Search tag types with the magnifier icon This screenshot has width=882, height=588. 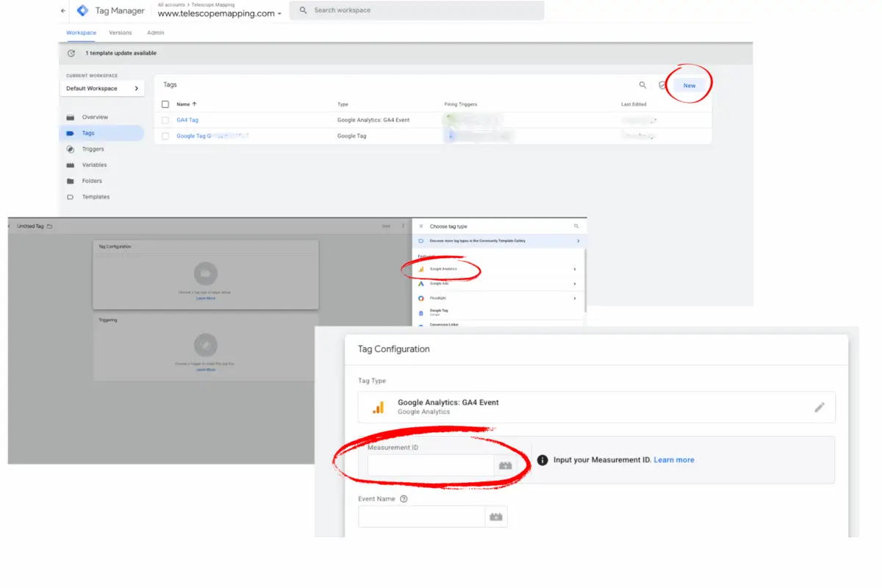pos(576,226)
